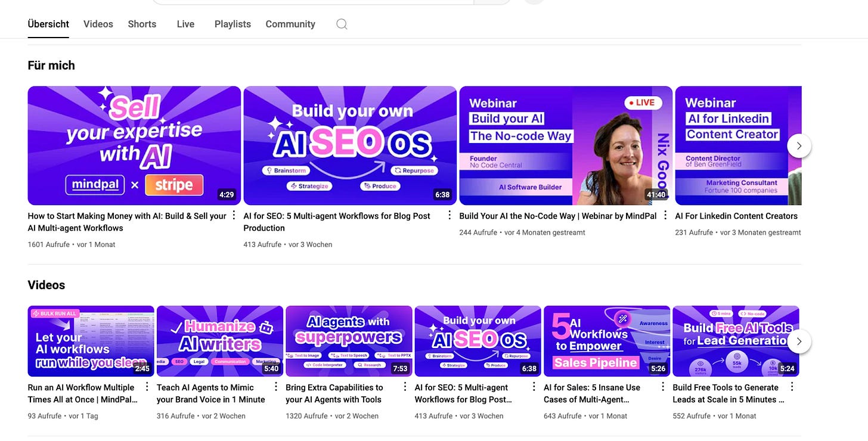
Task: Open options menu for 'AI for SEO: 5 Multi-agent Workflows for Blog Post…' in Videos row
Action: coord(534,387)
